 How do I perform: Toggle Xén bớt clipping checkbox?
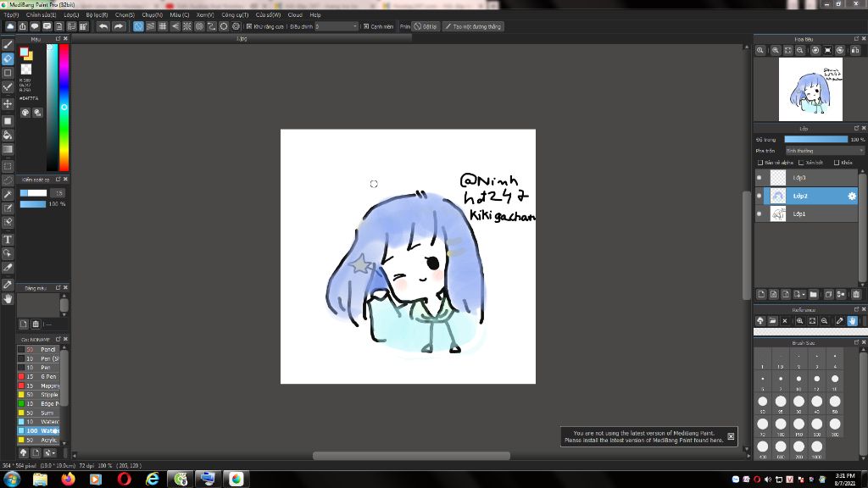[x=801, y=163]
